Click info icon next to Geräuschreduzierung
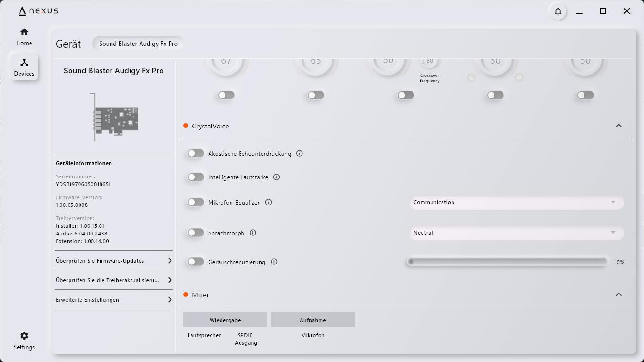 pyautogui.click(x=274, y=262)
